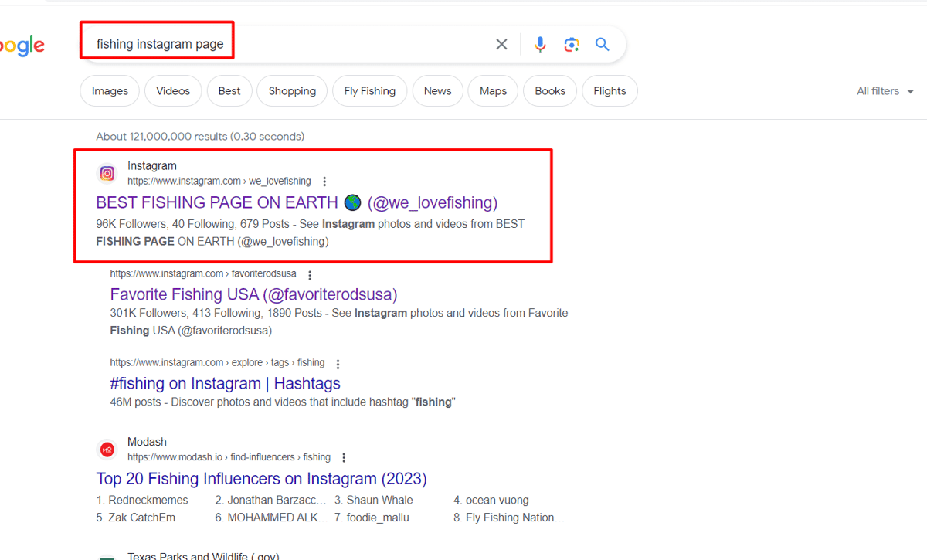Open Google Lens image search icon
Viewport: 927px width, 560px height.
[x=572, y=44]
